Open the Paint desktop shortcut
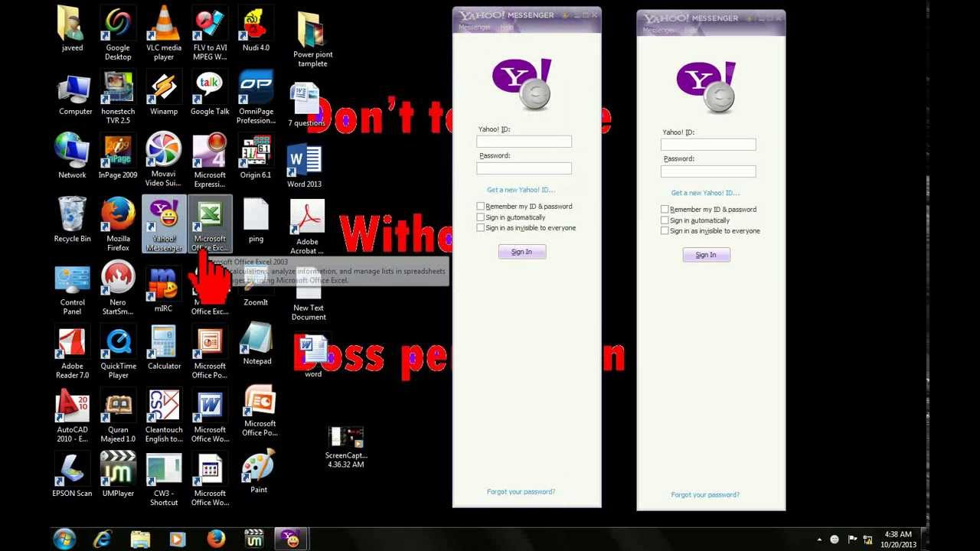 coord(259,471)
